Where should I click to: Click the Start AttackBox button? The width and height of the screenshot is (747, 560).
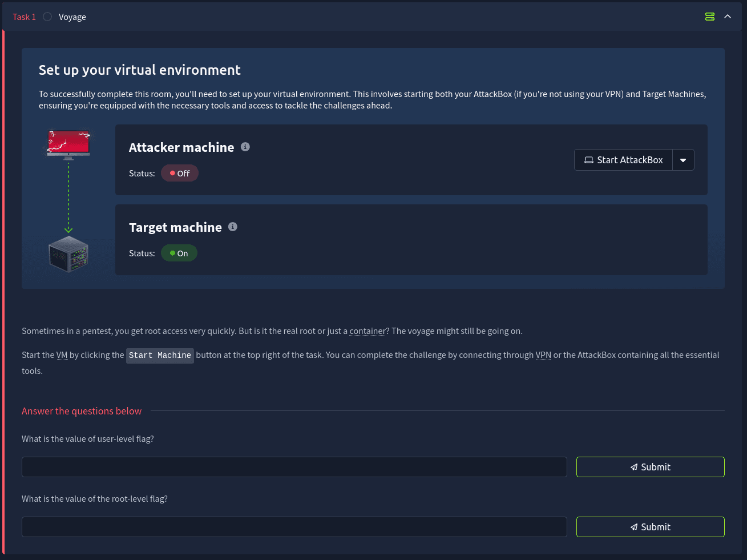coord(623,160)
